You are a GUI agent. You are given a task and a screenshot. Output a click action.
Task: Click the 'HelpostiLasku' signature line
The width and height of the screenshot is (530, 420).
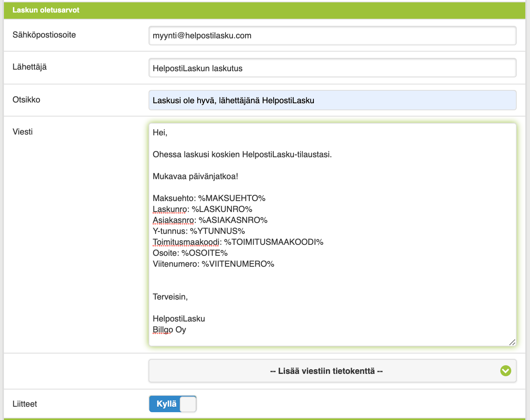[x=179, y=319]
